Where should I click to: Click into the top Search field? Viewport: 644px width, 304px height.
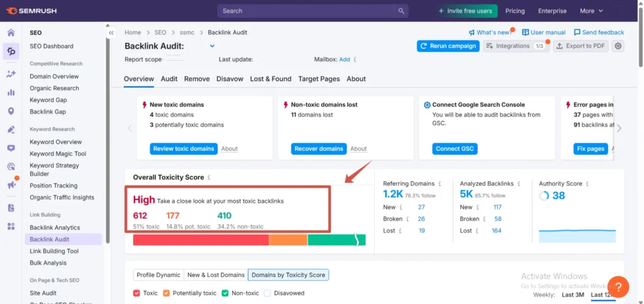coord(306,11)
